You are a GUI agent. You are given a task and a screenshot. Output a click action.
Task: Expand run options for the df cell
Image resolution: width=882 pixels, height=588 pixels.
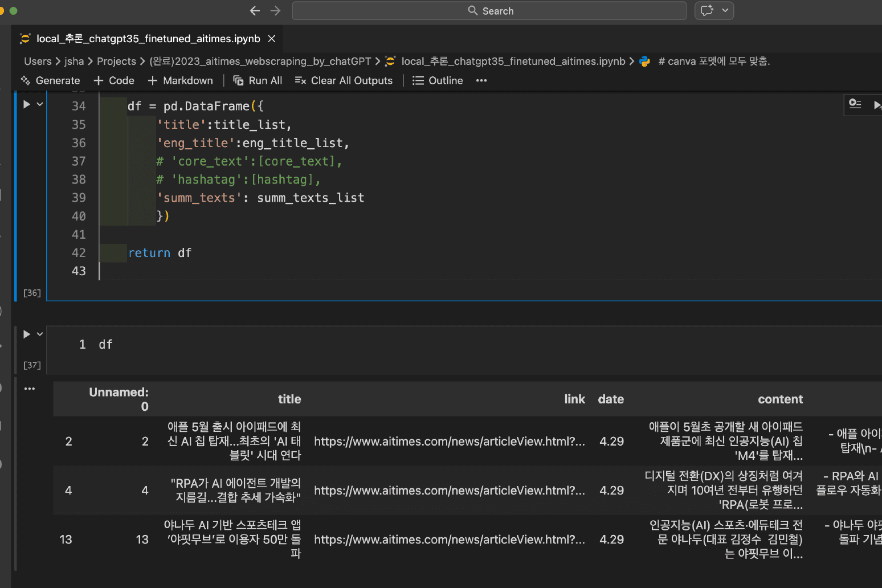(40, 334)
